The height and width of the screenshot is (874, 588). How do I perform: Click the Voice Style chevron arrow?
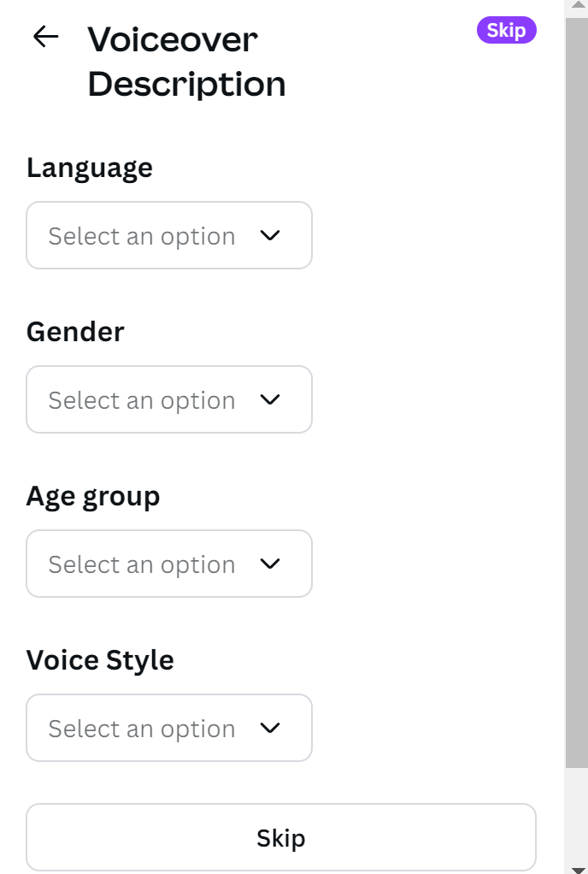tap(270, 728)
